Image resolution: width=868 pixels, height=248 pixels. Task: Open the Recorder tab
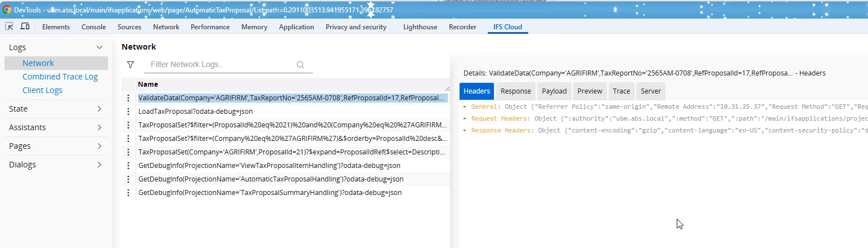(462, 27)
